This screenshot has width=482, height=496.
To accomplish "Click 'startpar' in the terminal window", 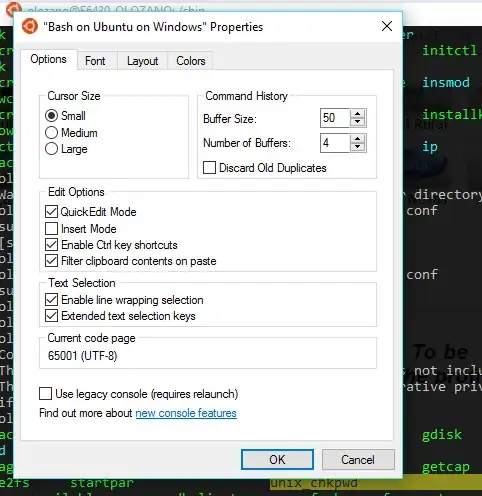I will click(102, 483).
